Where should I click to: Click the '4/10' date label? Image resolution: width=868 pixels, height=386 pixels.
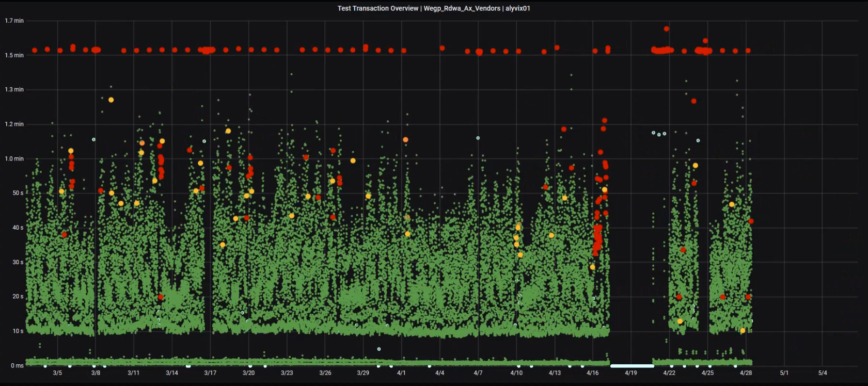516,373
